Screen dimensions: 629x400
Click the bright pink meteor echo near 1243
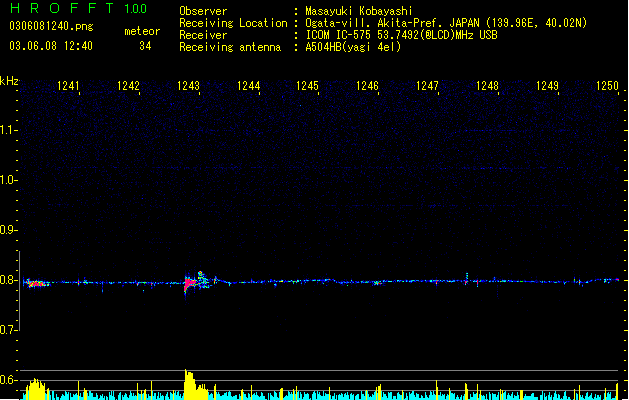pos(190,283)
